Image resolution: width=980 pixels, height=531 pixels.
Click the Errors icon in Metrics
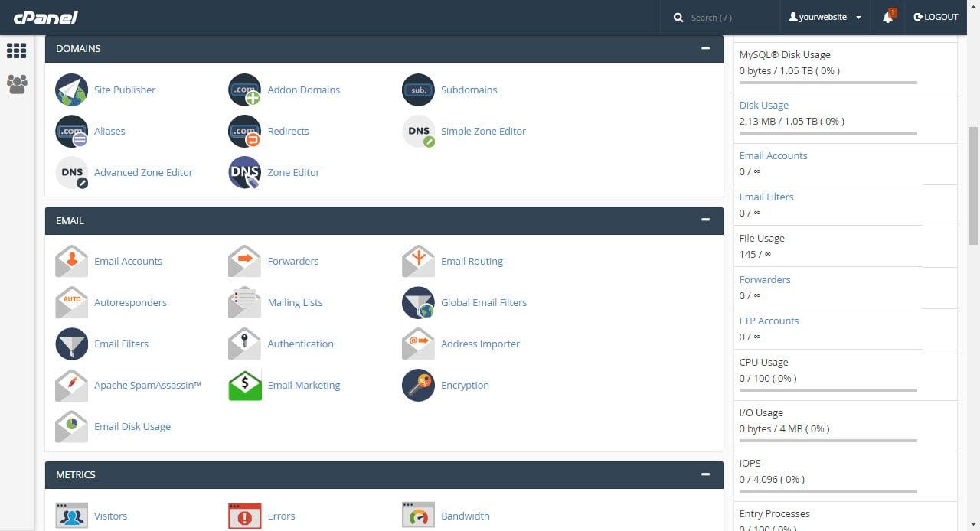tap(243, 516)
